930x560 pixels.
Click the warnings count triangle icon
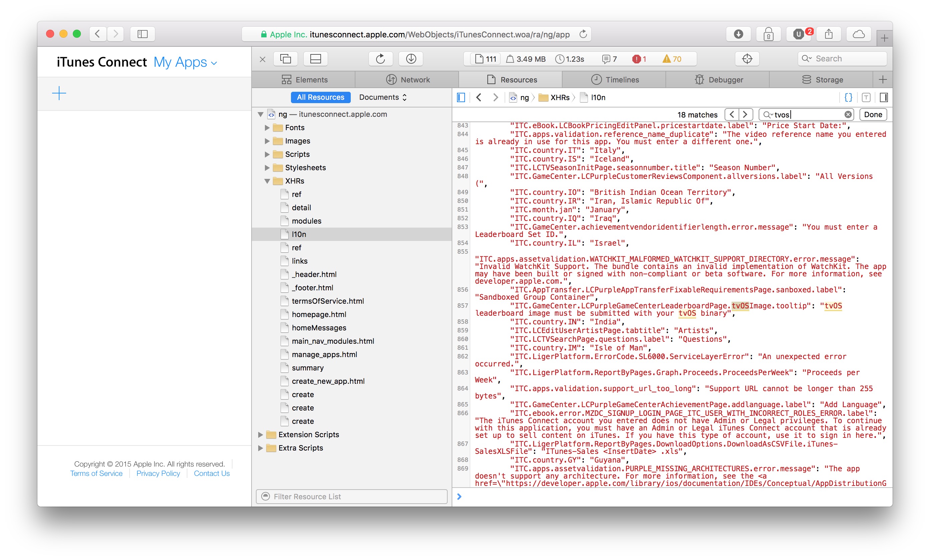pyautogui.click(x=667, y=59)
